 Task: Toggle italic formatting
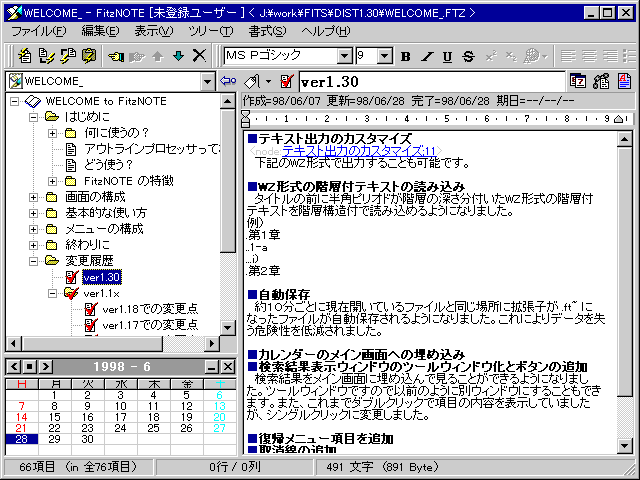[x=427, y=56]
